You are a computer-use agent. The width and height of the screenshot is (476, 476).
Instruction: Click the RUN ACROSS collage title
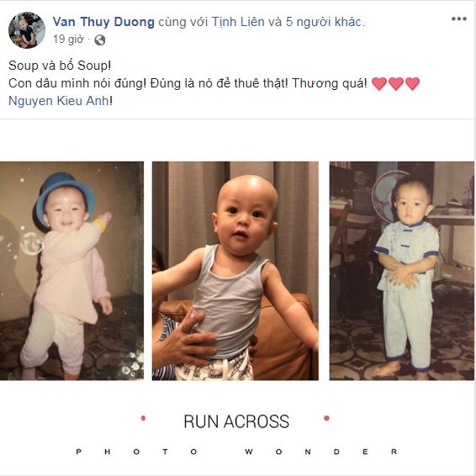click(236, 421)
